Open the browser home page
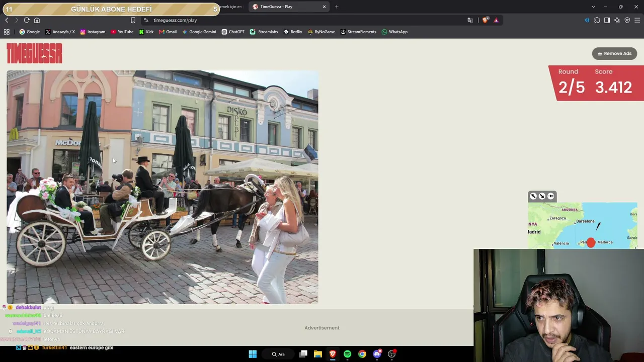 click(37, 20)
